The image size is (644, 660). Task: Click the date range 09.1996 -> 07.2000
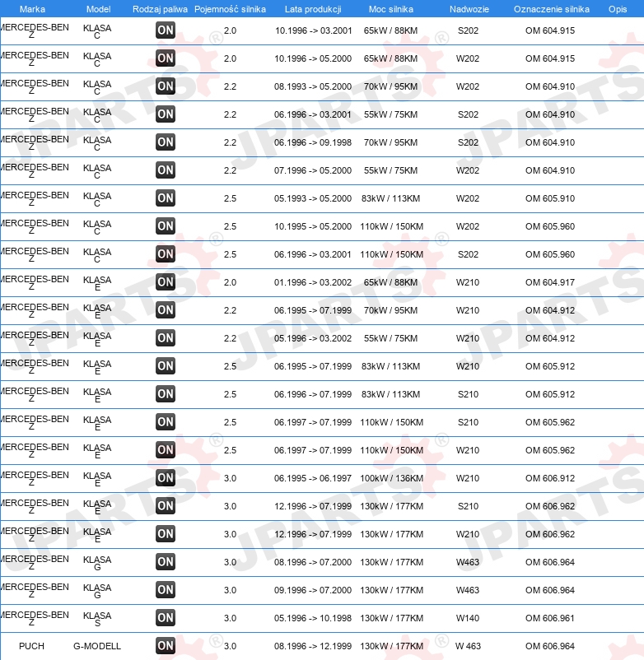[313, 590]
